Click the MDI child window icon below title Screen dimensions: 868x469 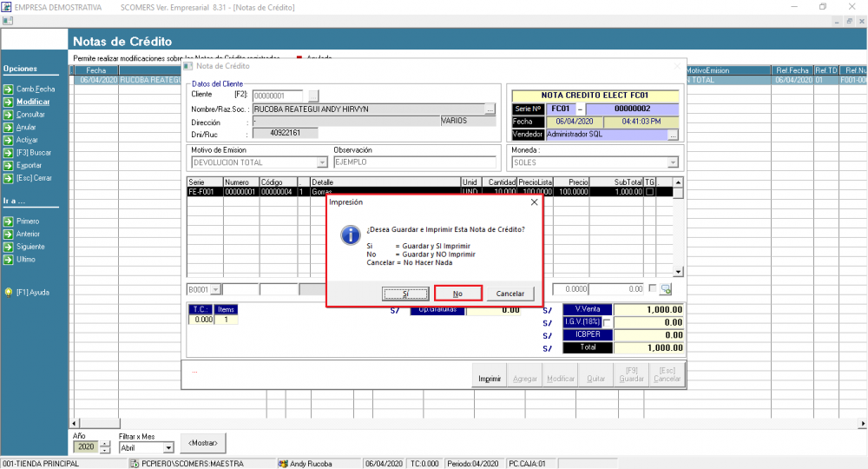pos(7,21)
